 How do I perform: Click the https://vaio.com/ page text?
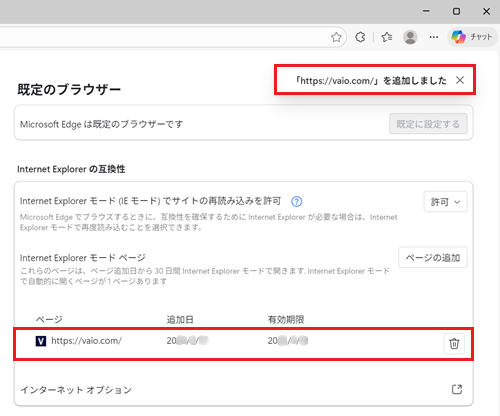tap(86, 341)
